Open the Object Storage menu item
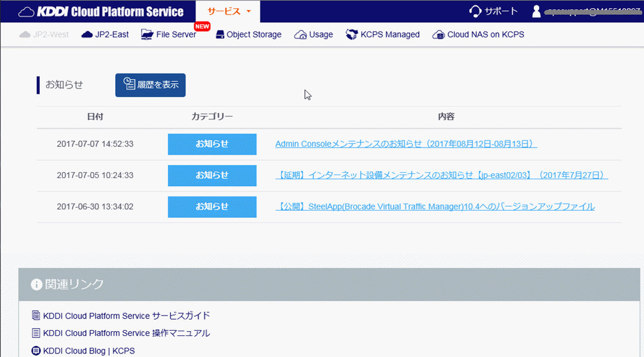644x357 pixels. click(x=248, y=35)
